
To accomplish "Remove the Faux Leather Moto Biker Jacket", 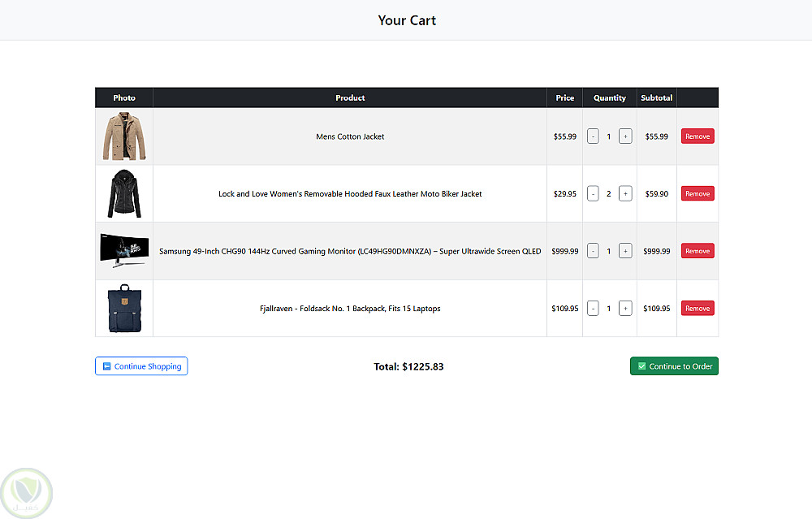I will 698,193.
